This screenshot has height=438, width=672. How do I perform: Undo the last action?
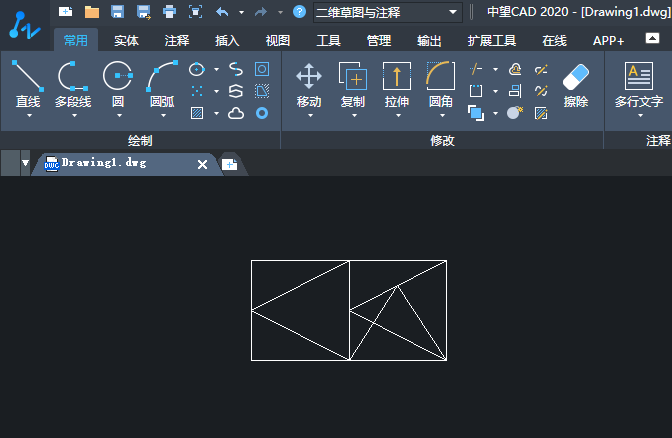click(222, 12)
